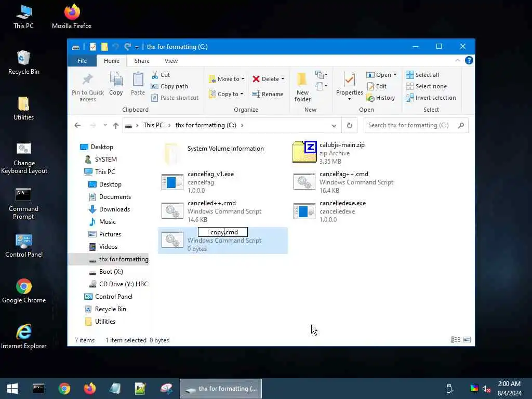Click Rename in Organize group
The height and width of the screenshot is (399, 532).
[268, 94]
